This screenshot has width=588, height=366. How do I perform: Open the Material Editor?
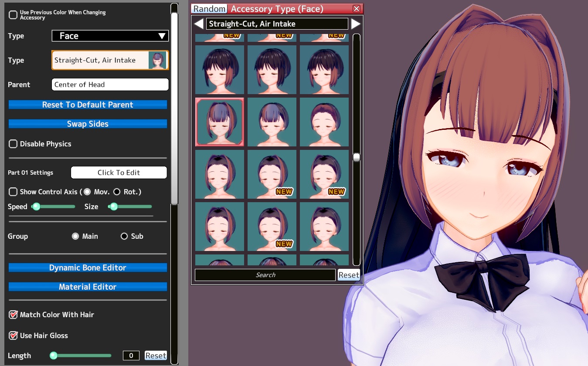pyautogui.click(x=88, y=287)
